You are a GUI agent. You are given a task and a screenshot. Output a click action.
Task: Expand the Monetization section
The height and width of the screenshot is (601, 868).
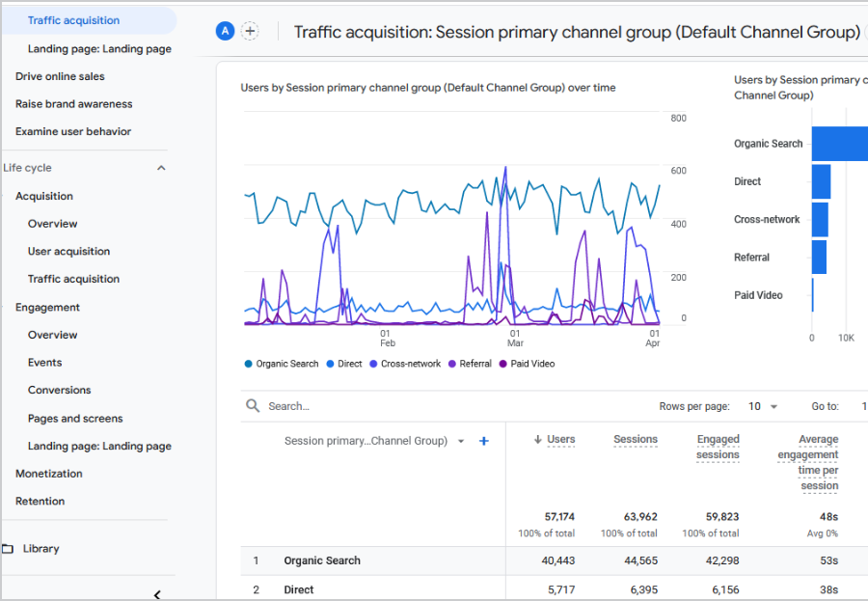click(49, 474)
